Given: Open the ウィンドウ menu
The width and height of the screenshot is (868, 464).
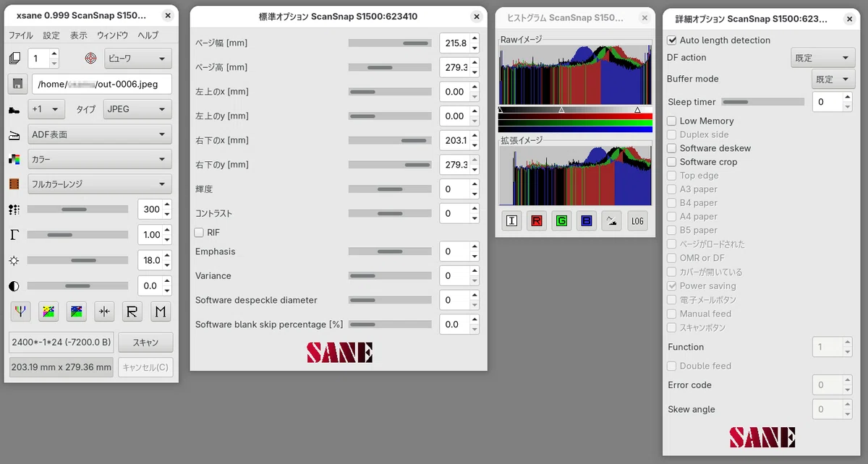Looking at the screenshot, I should (x=113, y=35).
